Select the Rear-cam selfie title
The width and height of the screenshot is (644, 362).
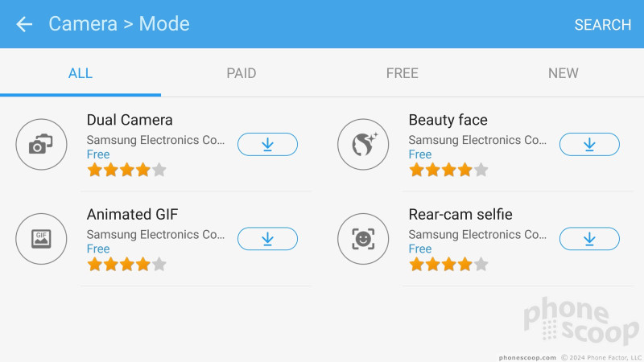[460, 214]
